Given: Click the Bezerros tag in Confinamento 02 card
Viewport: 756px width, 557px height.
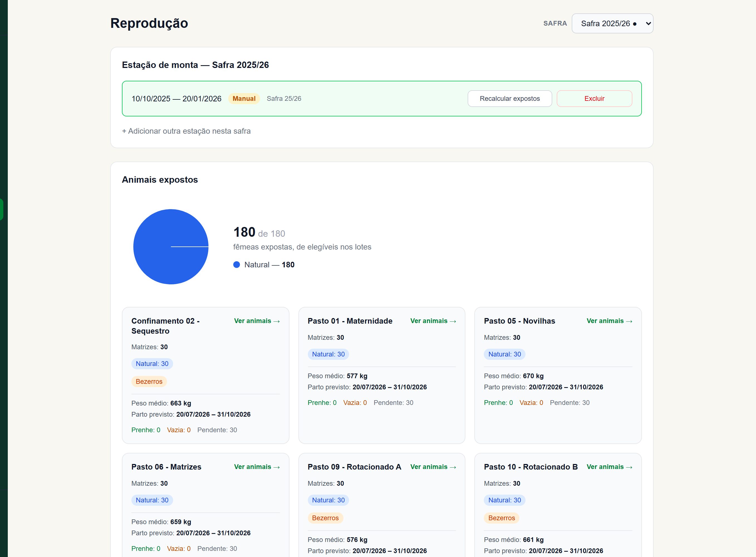Looking at the screenshot, I should coord(149,382).
